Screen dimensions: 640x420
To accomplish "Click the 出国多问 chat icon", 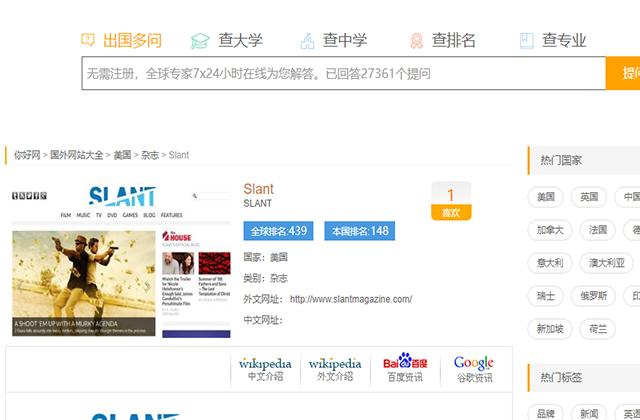I will click(x=88, y=41).
